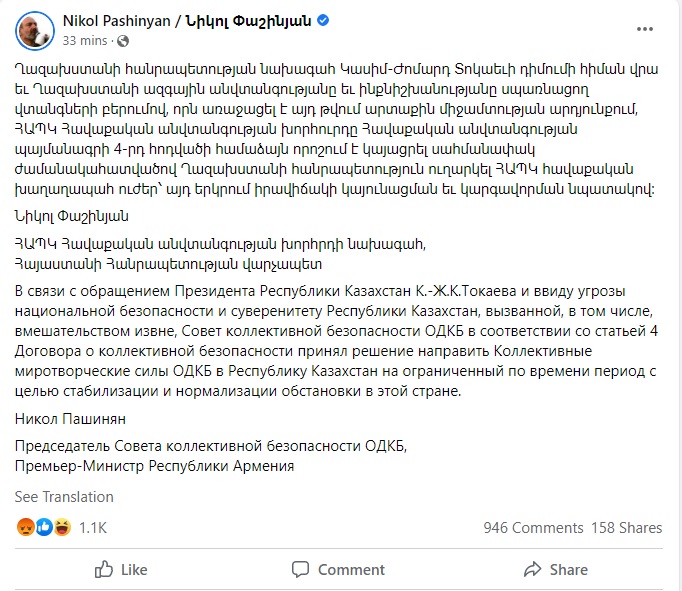This screenshot has width=682, height=591.
Task: Click the blue thumbs-up reaction emoji
Action: (44, 527)
